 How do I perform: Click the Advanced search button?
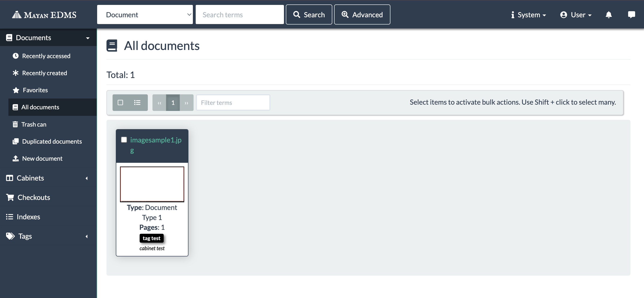362,15
